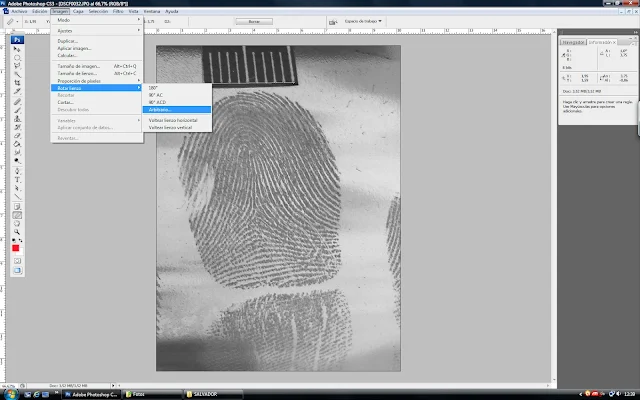Select the Slice tool
Image resolution: width=640 pixels, height=400 pixels.
tap(17, 91)
